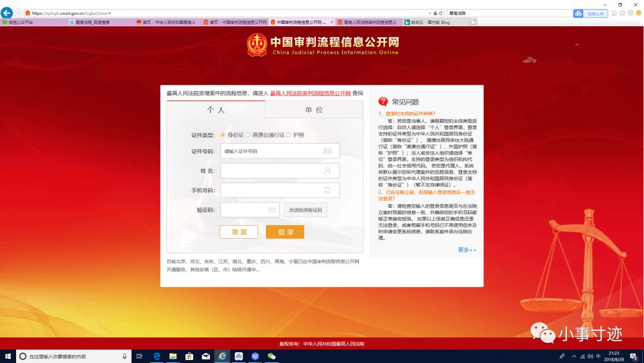Open Task View on the taskbar
Viewport: 644px width, 363px height.
tap(139, 356)
